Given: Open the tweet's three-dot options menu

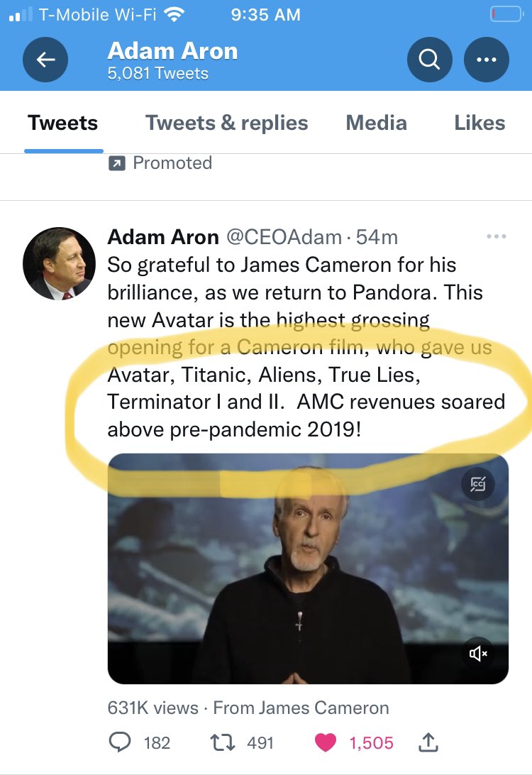Looking at the screenshot, I should click(496, 236).
